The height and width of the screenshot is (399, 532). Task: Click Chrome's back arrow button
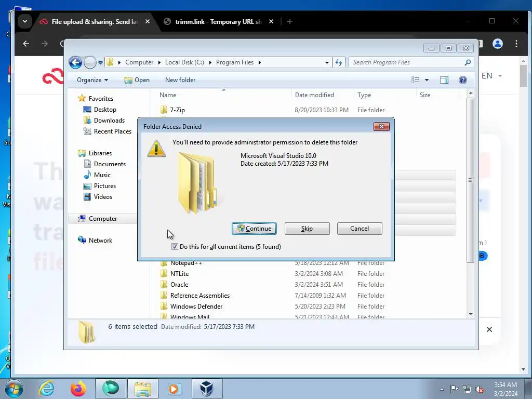pyautogui.click(x=26, y=44)
